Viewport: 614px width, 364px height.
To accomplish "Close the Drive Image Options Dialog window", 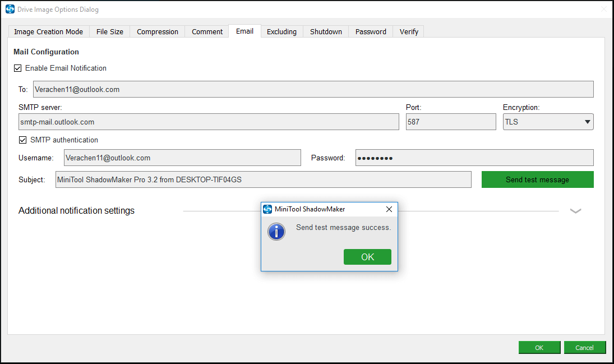I will 603,9.
